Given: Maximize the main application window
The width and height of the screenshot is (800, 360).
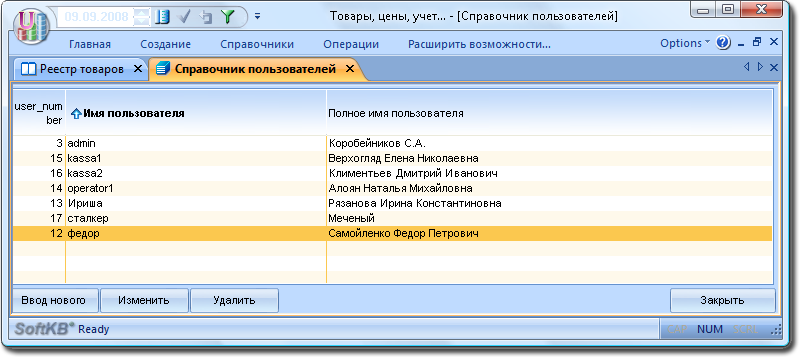Looking at the screenshot, I should (729, 9).
